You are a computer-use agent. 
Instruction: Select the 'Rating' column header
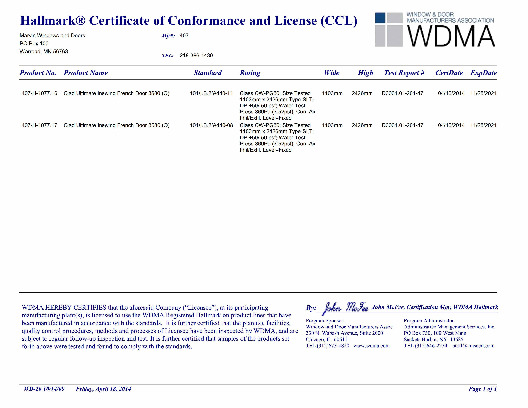click(250, 73)
